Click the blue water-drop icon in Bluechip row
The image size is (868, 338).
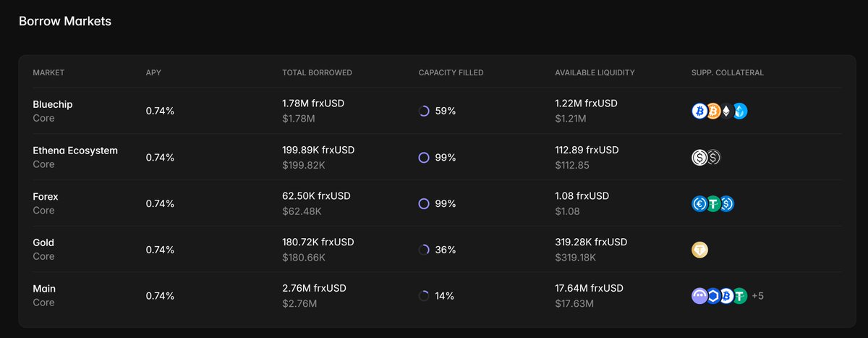click(739, 111)
